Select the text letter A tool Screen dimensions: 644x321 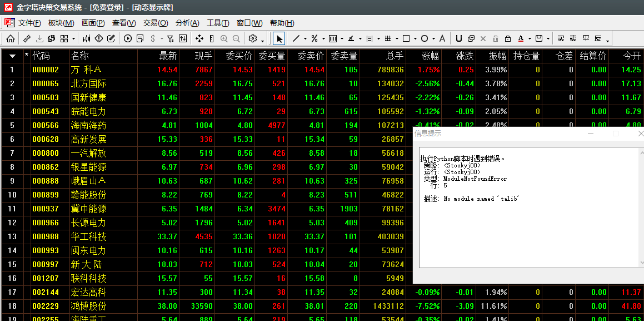pos(442,38)
